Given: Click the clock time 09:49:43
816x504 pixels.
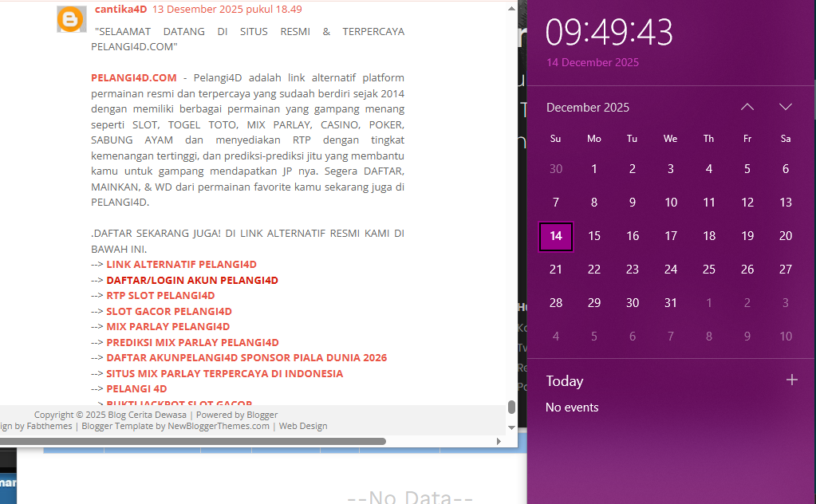Looking at the screenshot, I should point(609,32).
